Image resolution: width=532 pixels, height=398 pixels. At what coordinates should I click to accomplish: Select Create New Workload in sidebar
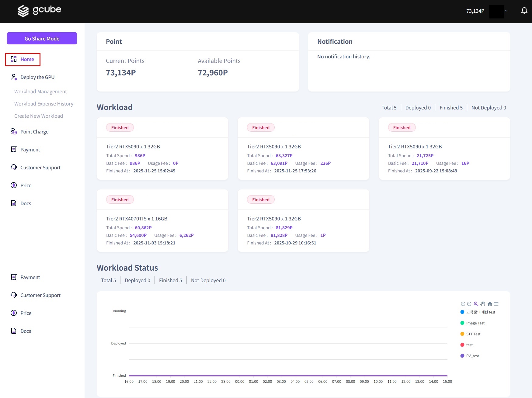pyautogui.click(x=39, y=116)
